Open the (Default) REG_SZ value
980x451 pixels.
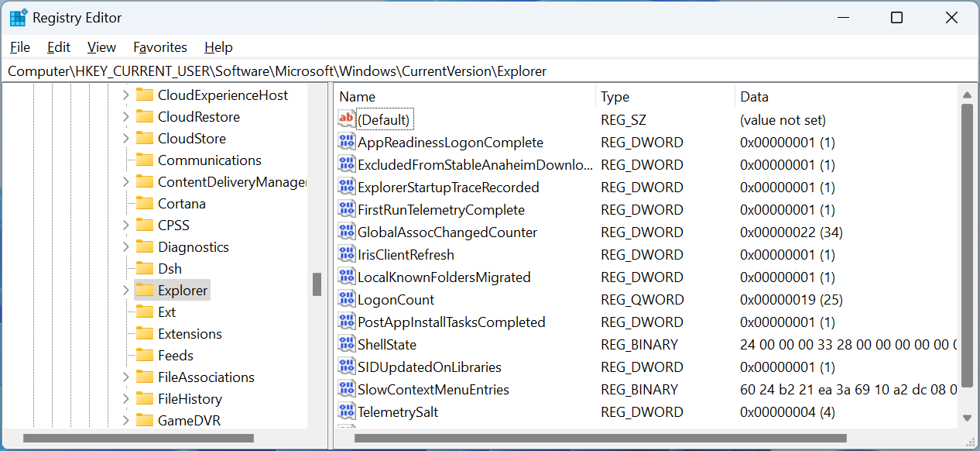coord(385,119)
